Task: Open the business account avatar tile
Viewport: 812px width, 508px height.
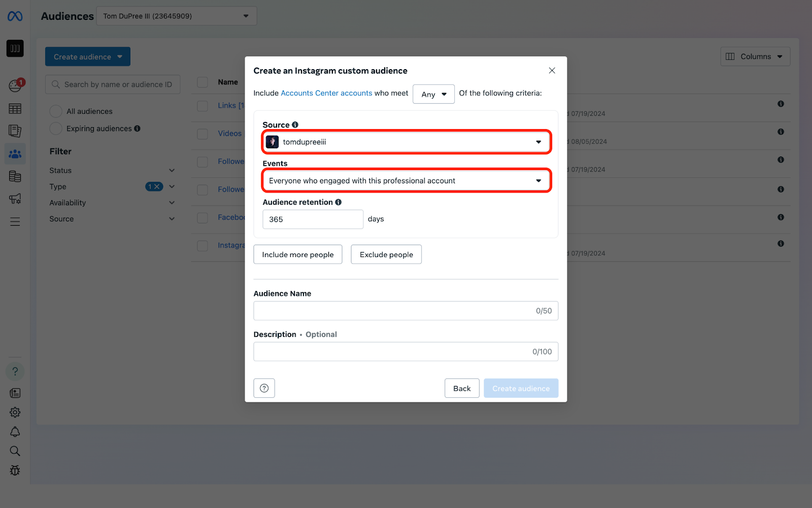Action: coord(15,48)
